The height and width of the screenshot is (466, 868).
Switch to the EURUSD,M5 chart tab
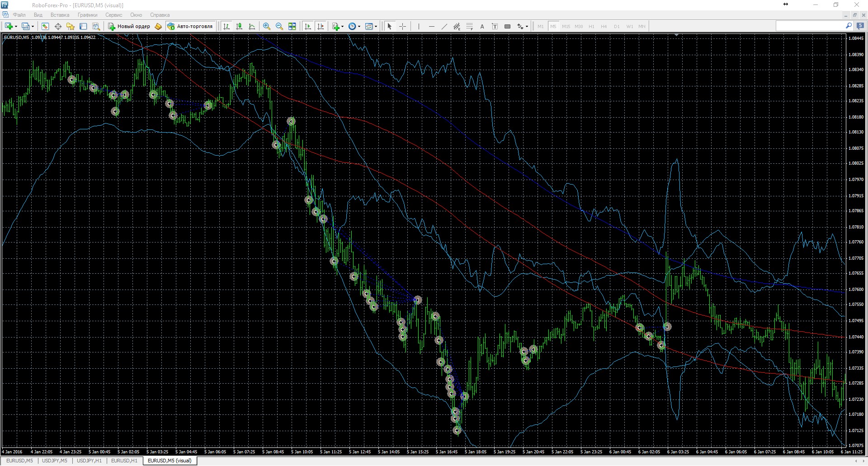(19, 461)
